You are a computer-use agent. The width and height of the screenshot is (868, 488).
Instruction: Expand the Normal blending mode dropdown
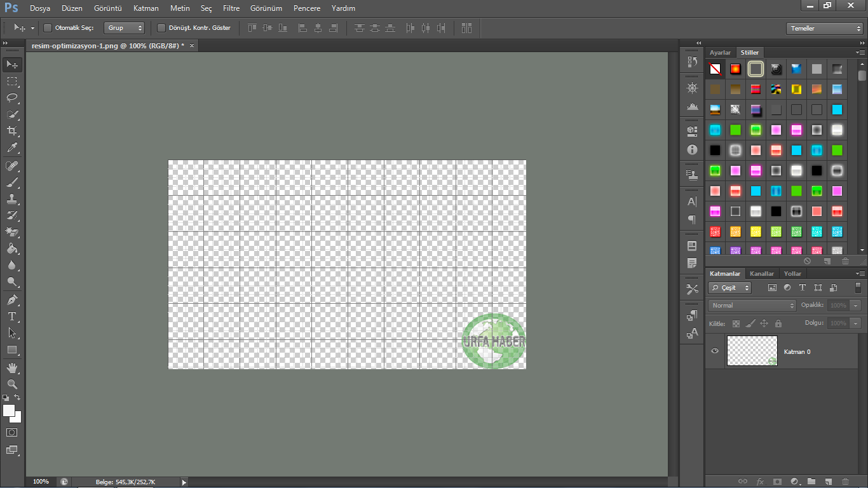coord(752,306)
